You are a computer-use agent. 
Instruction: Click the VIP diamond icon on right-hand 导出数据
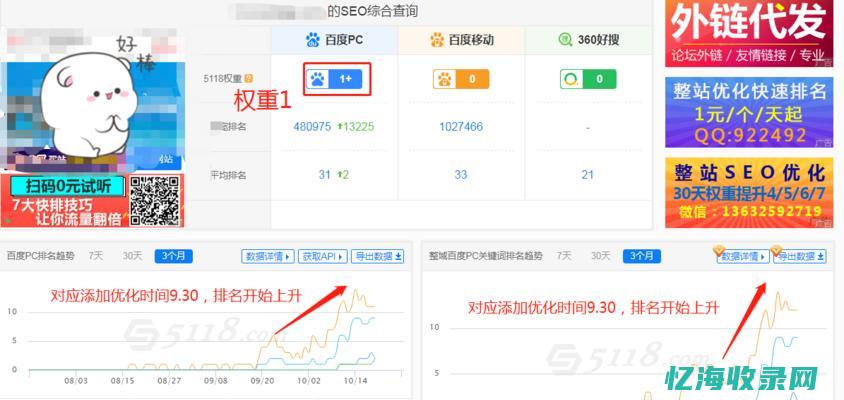(x=776, y=250)
